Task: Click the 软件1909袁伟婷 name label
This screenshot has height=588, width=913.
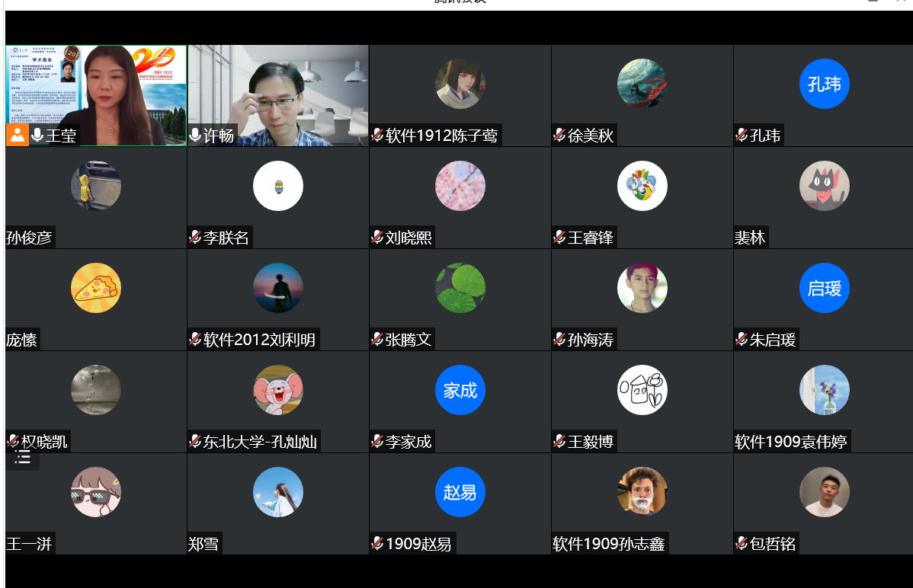Action: [790, 442]
